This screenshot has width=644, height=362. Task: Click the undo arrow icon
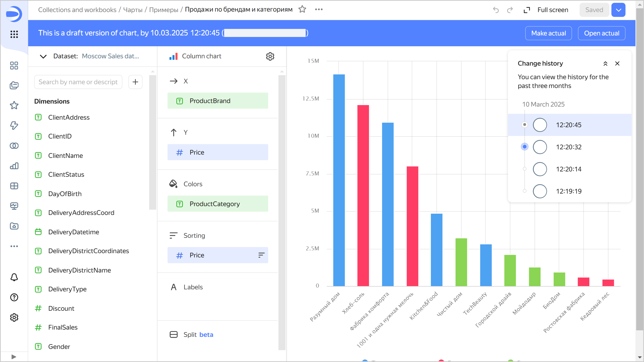496,10
